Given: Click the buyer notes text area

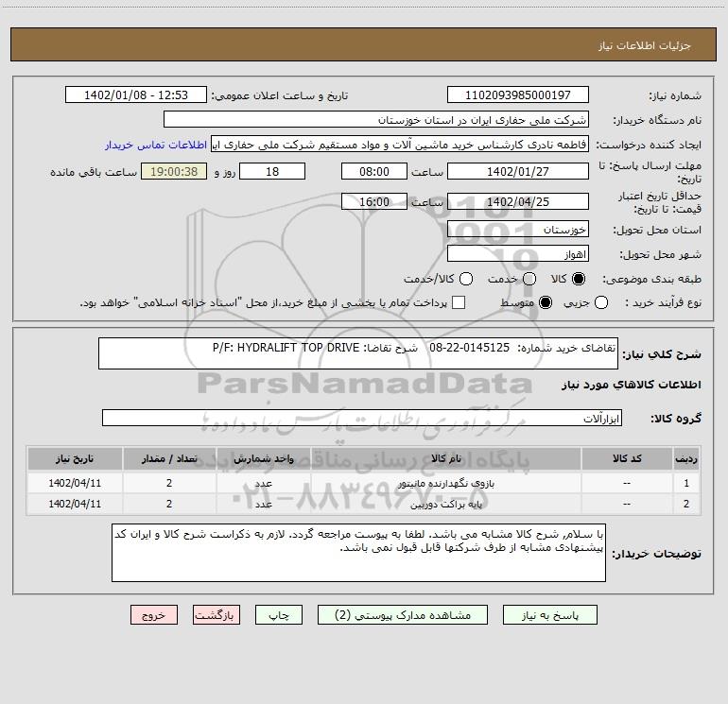Looking at the screenshot, I should (x=358, y=553).
